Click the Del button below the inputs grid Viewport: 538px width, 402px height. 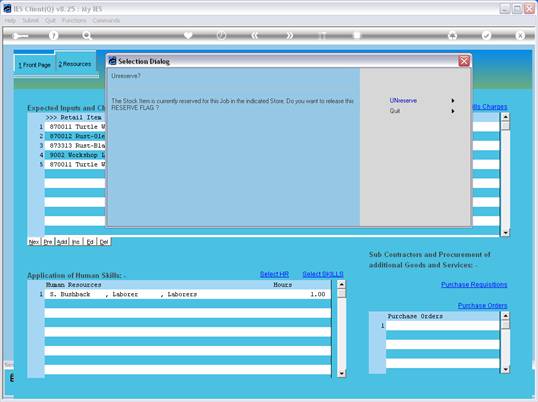[104, 242]
